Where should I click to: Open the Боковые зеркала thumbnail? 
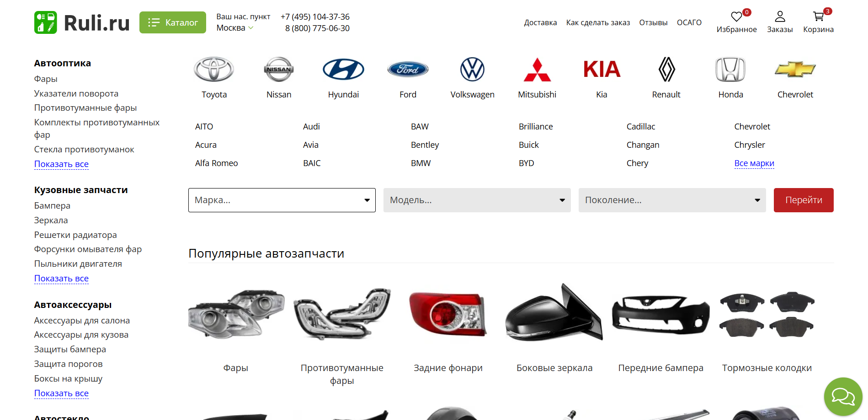click(554, 312)
